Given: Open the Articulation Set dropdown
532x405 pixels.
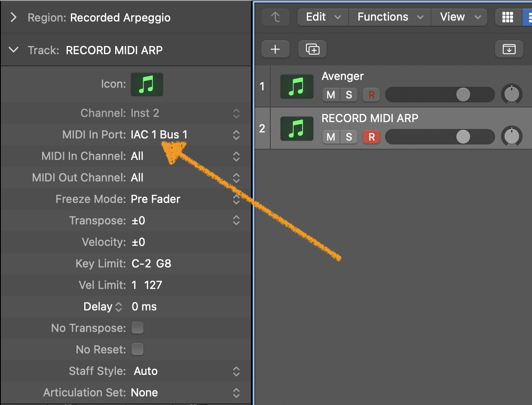Looking at the screenshot, I should click(x=236, y=393).
